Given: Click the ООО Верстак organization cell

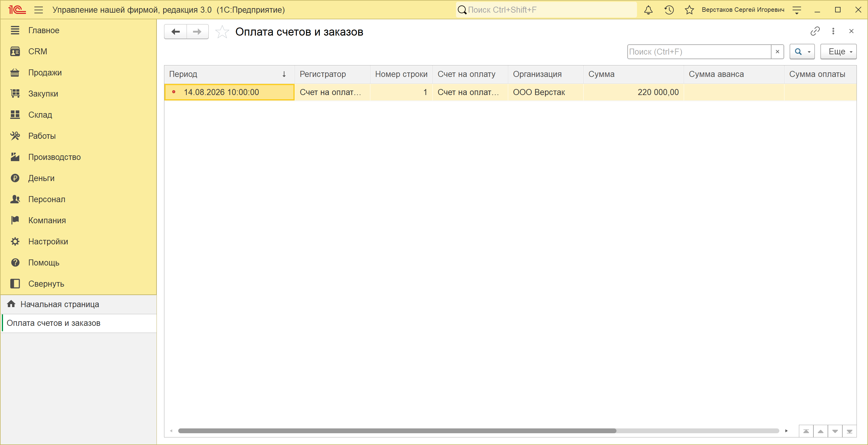Looking at the screenshot, I should pos(546,92).
